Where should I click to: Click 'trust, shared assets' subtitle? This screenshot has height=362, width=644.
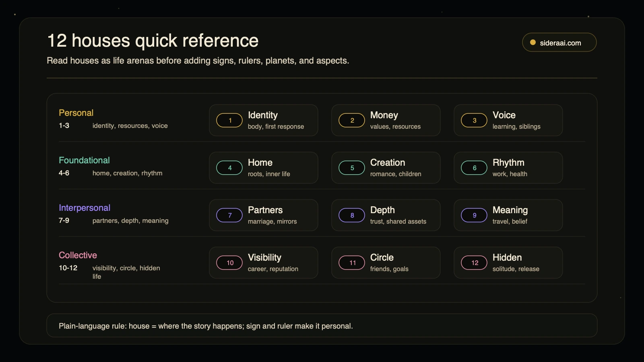tap(398, 221)
